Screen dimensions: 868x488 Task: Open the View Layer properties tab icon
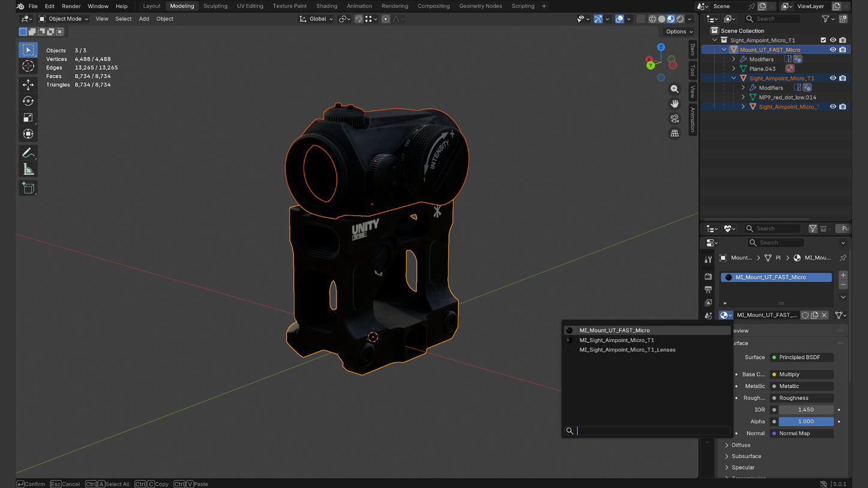708,303
